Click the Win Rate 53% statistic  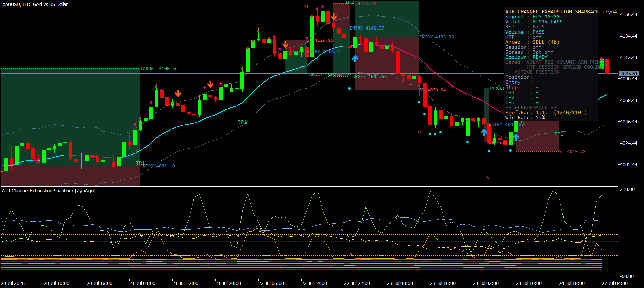(525, 117)
